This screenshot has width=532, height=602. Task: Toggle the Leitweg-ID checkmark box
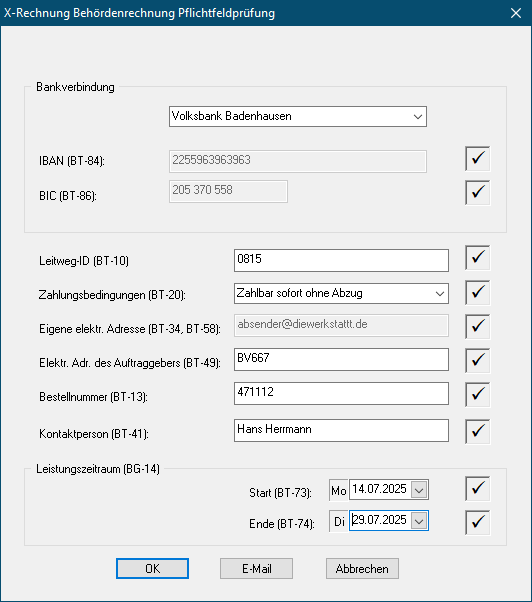pos(477,258)
